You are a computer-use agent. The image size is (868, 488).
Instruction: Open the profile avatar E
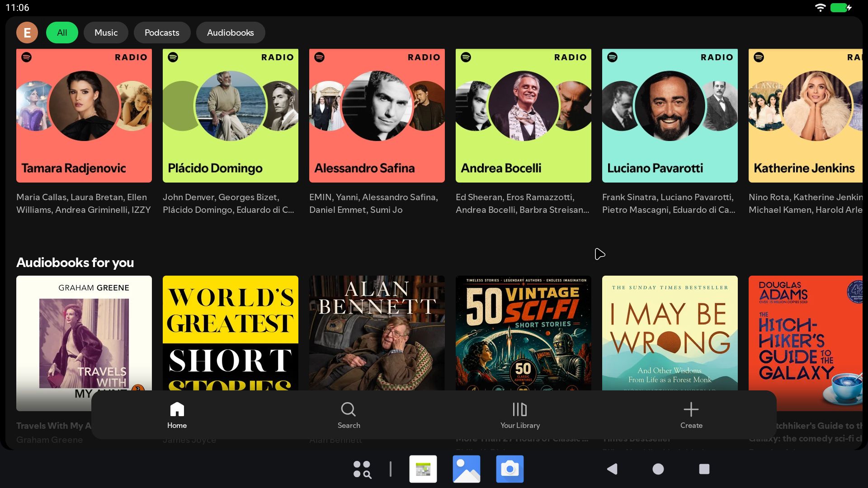tap(27, 33)
